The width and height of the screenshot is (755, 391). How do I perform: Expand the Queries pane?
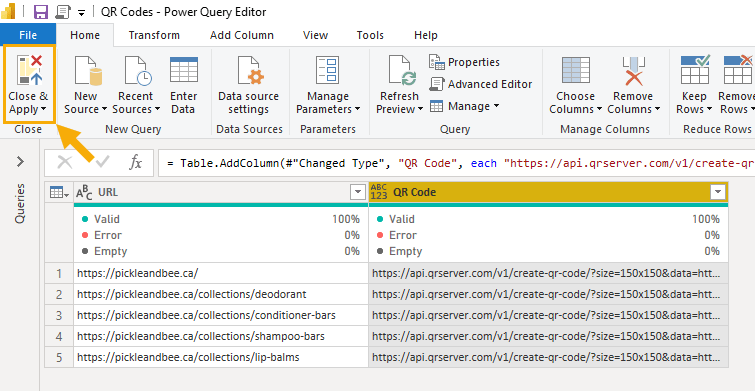coord(20,162)
